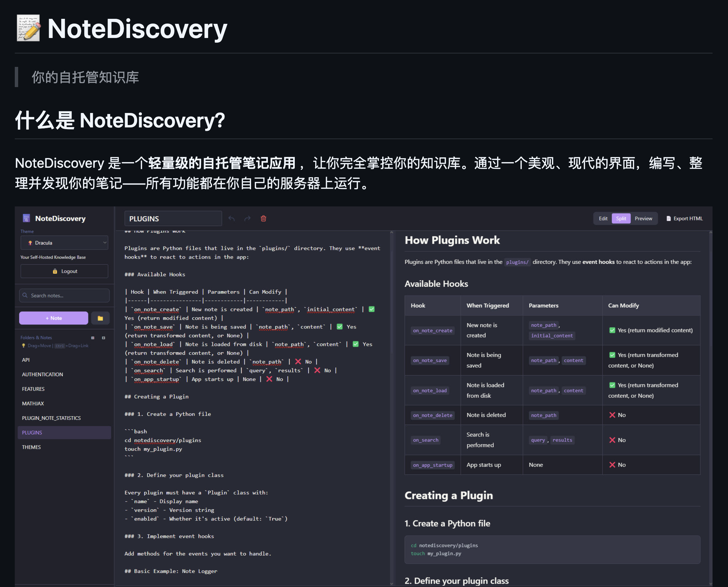Image resolution: width=728 pixels, height=587 pixels.
Task: Click the redo arrow icon
Action: 247,219
